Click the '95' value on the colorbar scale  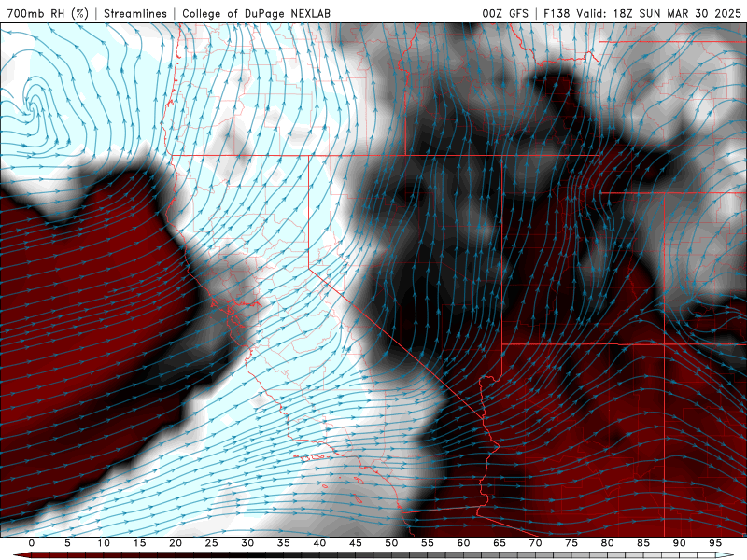pyautogui.click(x=715, y=543)
